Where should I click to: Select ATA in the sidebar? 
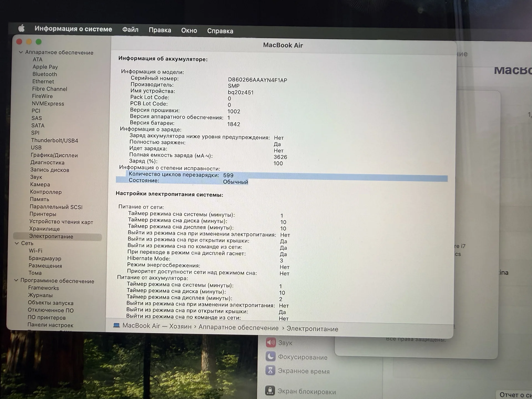[x=37, y=59]
